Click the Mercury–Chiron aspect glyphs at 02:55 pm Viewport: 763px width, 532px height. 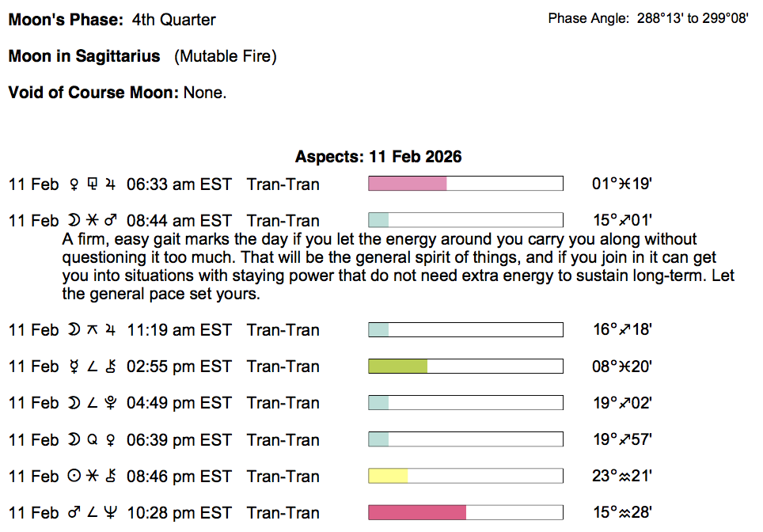pyautogui.click(x=93, y=367)
